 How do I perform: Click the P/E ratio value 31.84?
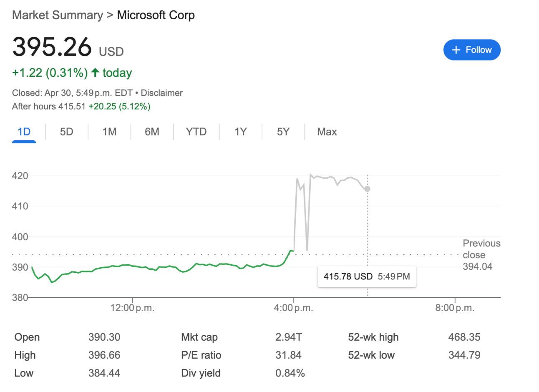[x=288, y=355]
